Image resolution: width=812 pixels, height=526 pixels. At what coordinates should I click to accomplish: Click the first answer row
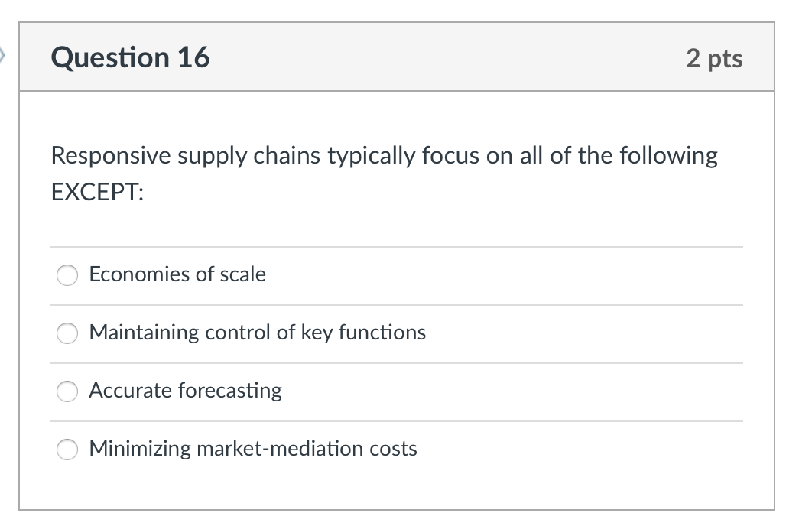(396, 275)
